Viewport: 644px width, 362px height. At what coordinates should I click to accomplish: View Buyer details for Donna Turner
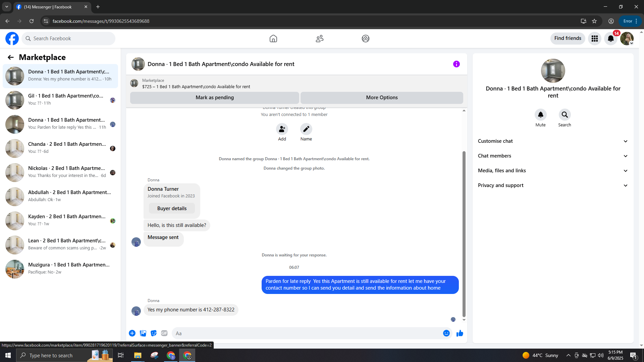[x=172, y=208]
